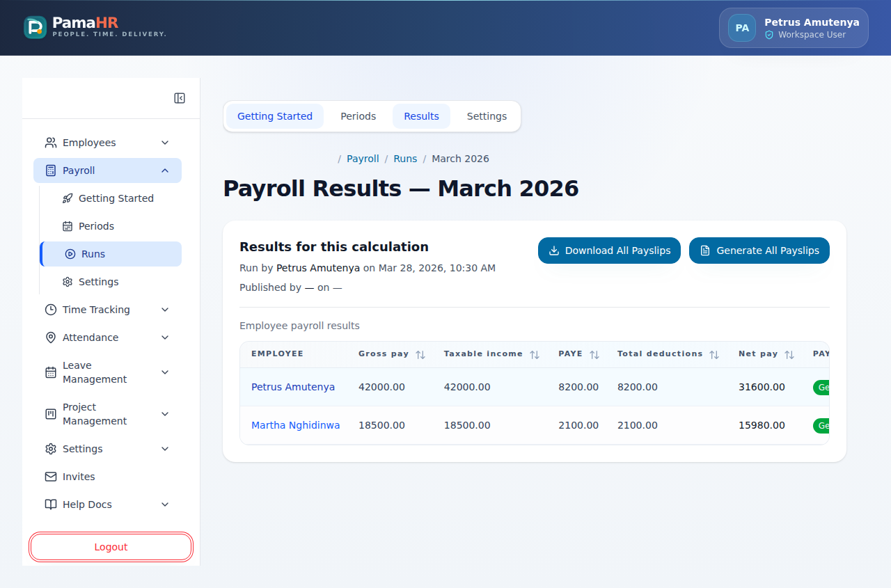Click the Payroll calculator icon
This screenshot has width=891, height=588.
pyautogui.click(x=51, y=170)
